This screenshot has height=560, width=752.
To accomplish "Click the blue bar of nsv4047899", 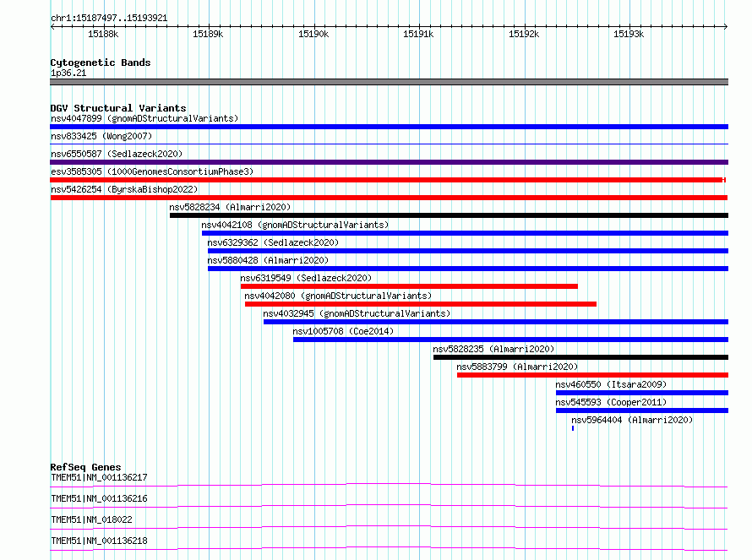I will (x=389, y=127).
